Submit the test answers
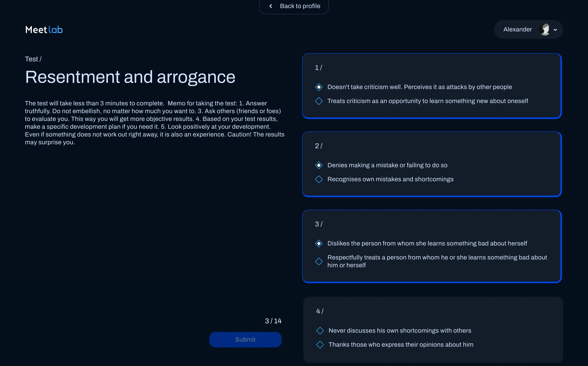 point(245,339)
